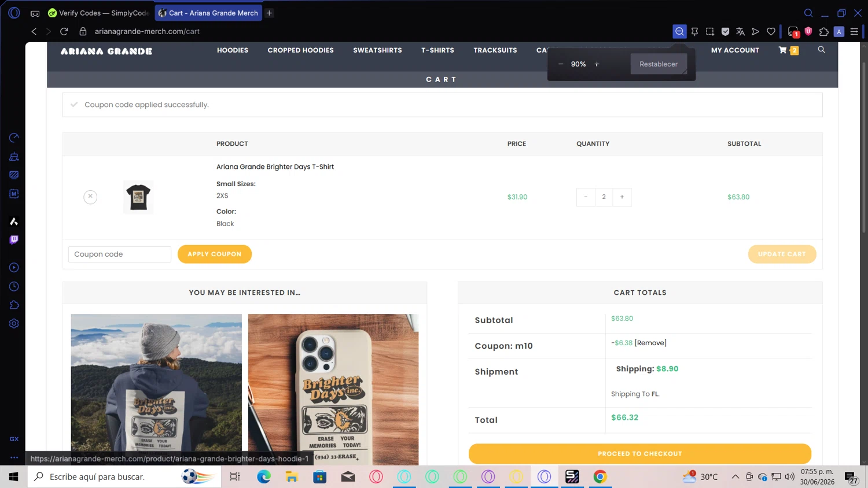Zoom out using minus in zoom popup
Image resolution: width=868 pixels, height=488 pixels.
point(560,64)
